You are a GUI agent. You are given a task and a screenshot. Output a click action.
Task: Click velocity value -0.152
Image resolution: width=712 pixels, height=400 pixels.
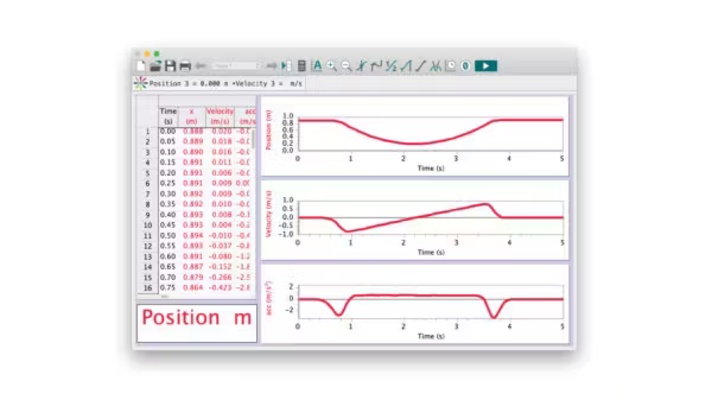tap(220, 267)
